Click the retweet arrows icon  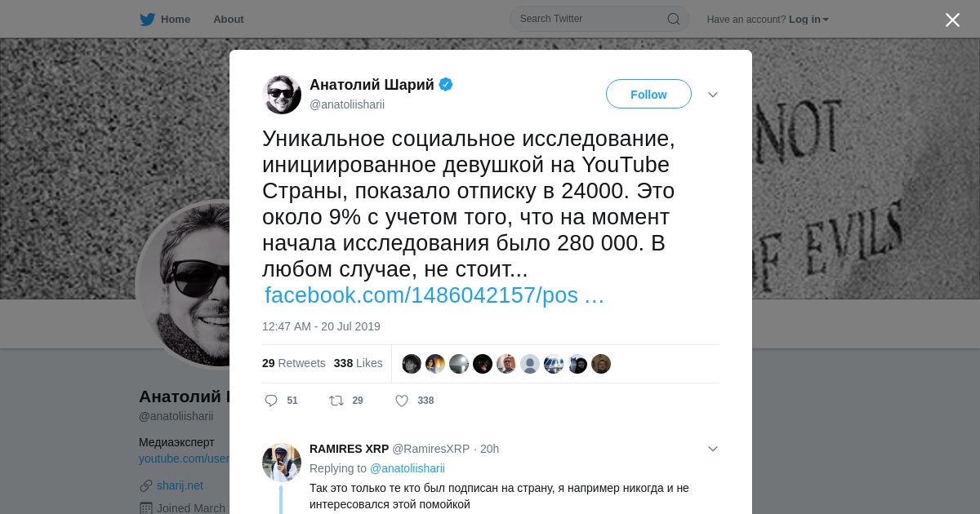(x=336, y=401)
